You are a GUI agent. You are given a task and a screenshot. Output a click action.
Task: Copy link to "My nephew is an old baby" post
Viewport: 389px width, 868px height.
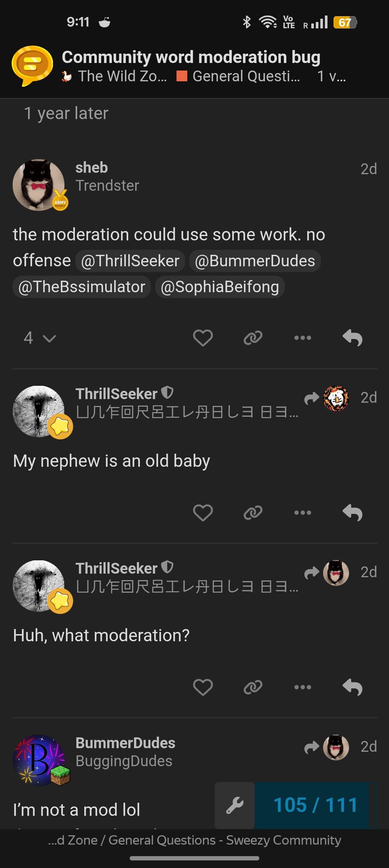(x=253, y=512)
